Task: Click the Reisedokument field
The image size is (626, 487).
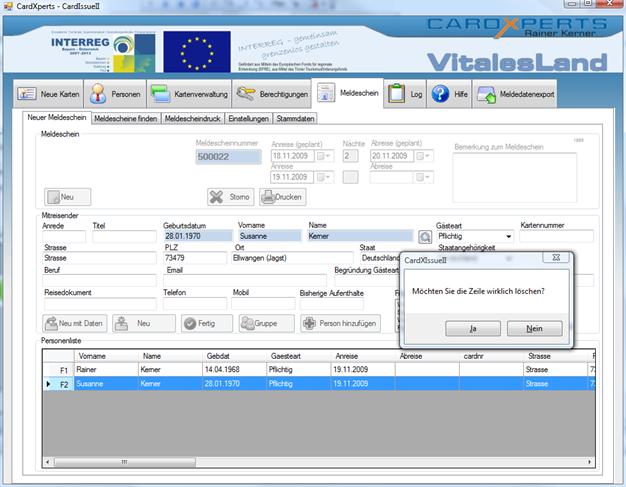Action: (99, 304)
